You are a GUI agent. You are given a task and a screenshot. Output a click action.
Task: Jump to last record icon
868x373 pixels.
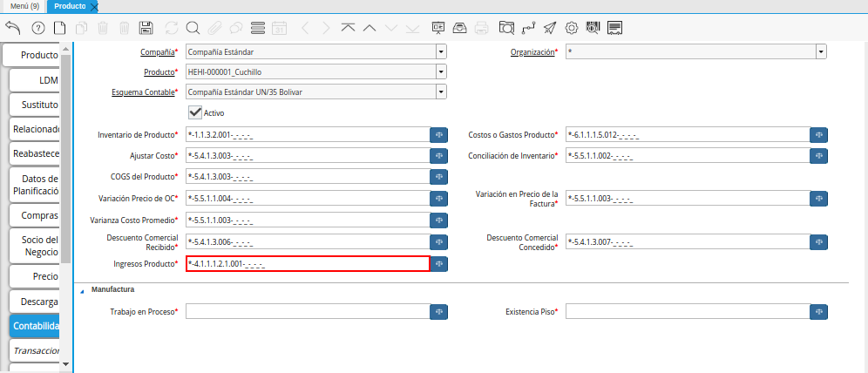(x=412, y=28)
